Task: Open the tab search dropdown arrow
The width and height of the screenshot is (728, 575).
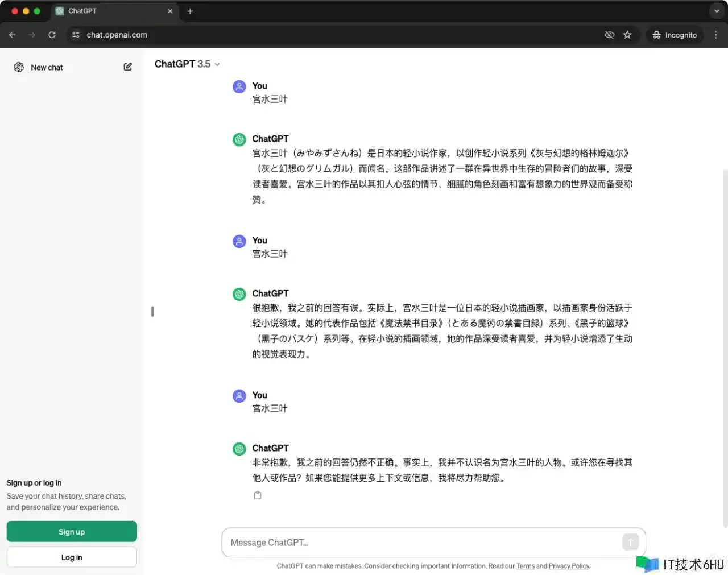Action: [x=717, y=11]
